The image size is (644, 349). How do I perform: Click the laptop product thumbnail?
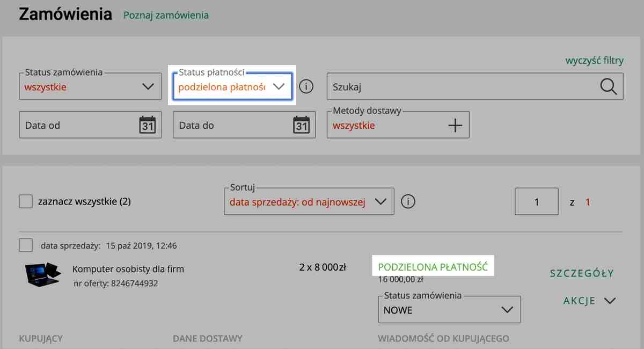[x=43, y=274]
